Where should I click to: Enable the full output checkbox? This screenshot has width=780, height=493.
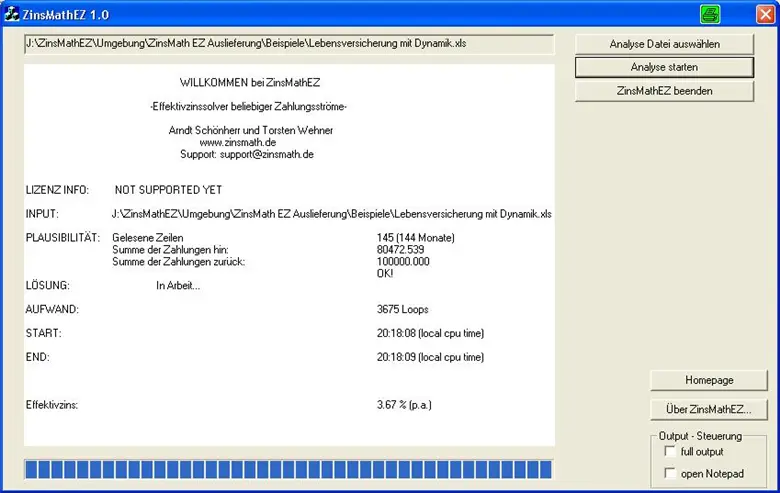coord(670,451)
